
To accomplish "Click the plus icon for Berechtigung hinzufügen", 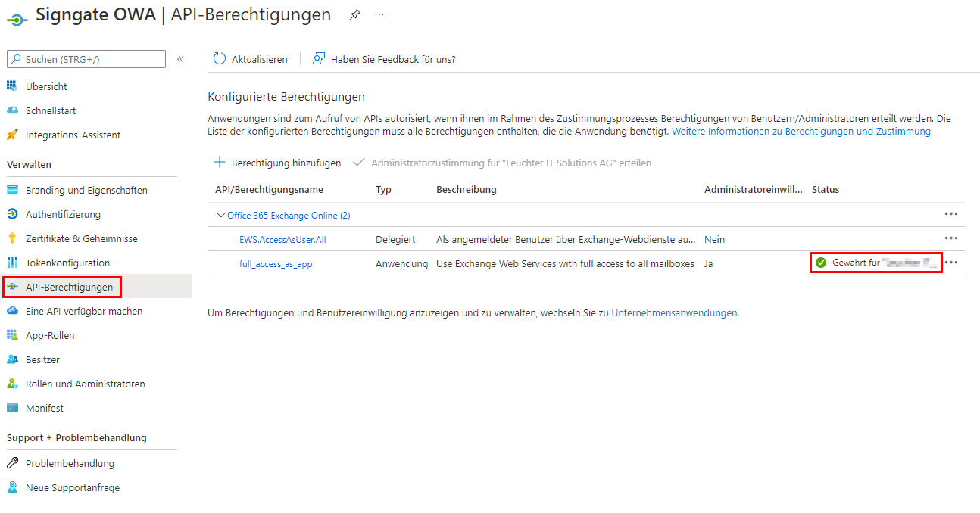I will (x=220, y=162).
